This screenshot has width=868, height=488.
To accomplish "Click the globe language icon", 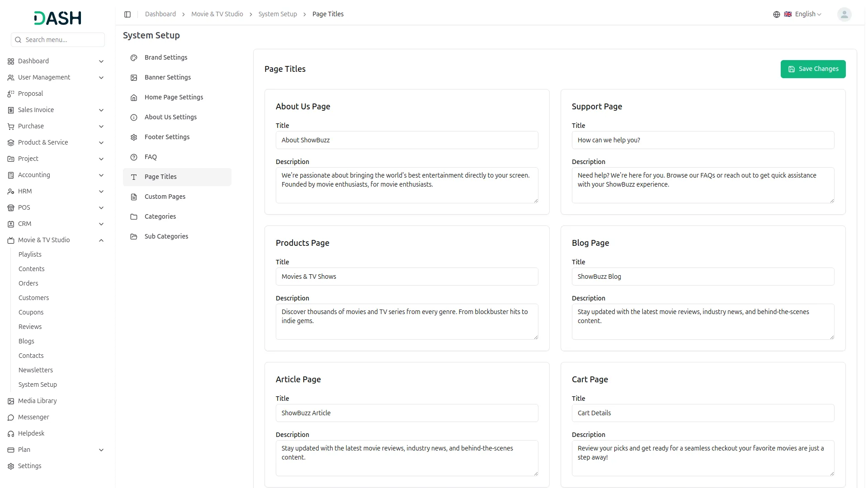I will click(x=776, y=14).
